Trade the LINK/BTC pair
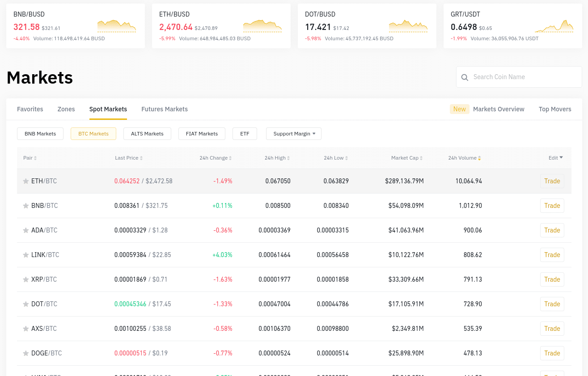The height and width of the screenshot is (376, 588). pos(552,255)
